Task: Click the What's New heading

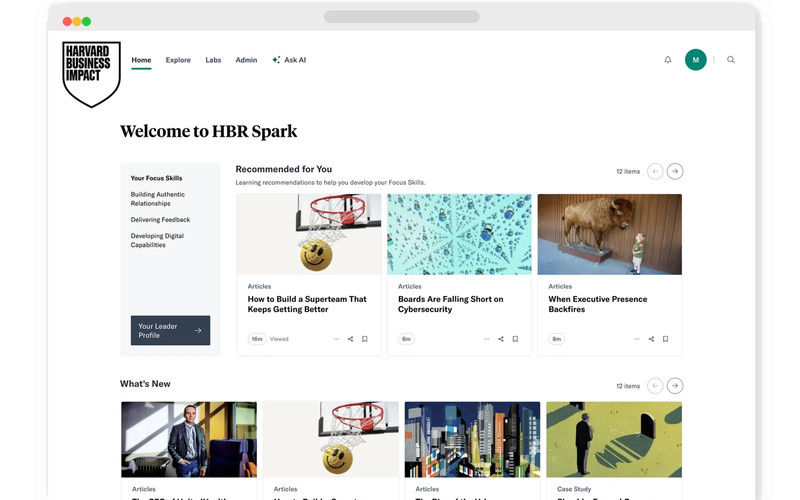Action: [x=145, y=384]
